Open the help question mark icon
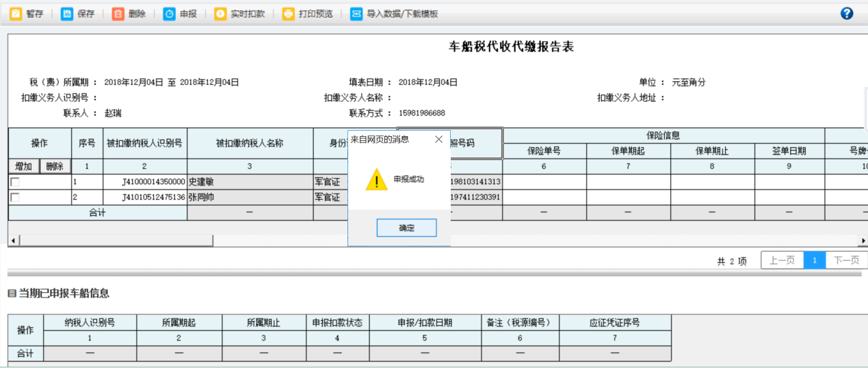This screenshot has width=868, height=371. [x=847, y=14]
